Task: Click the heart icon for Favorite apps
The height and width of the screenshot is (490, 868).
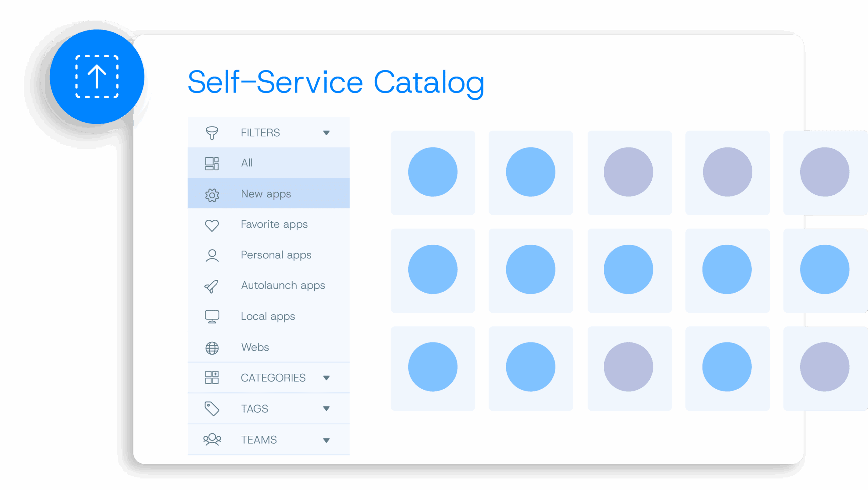Action: pos(212,225)
